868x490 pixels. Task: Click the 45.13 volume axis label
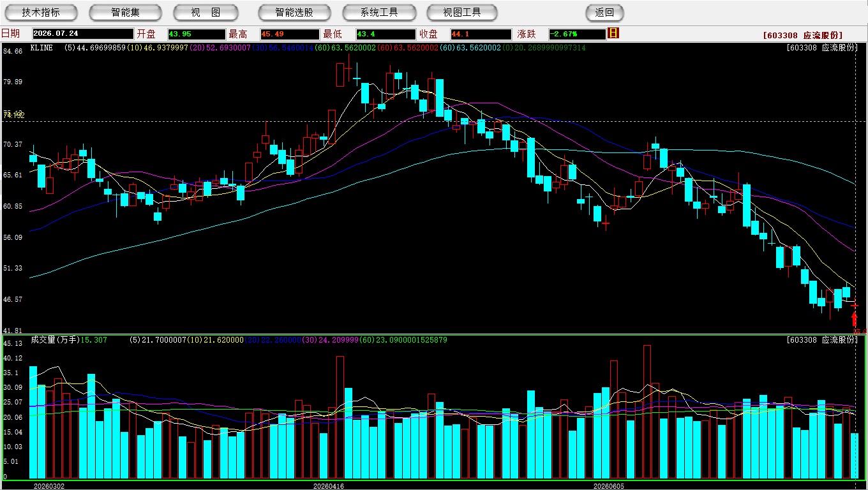click(x=13, y=343)
